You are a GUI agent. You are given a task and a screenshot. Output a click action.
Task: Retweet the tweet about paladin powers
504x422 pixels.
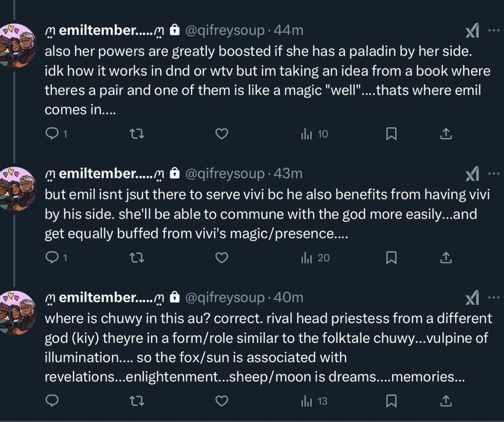[137, 134]
